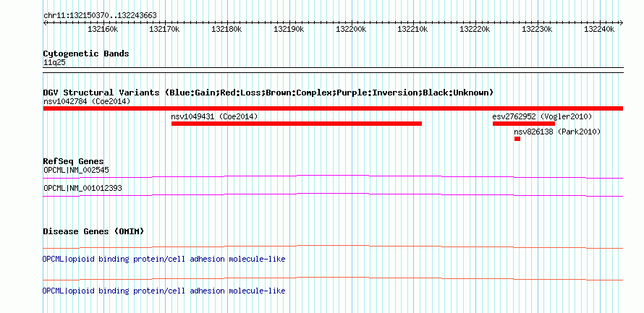
Task: Click the 132220k ruler tick label
Action: (x=475, y=29)
